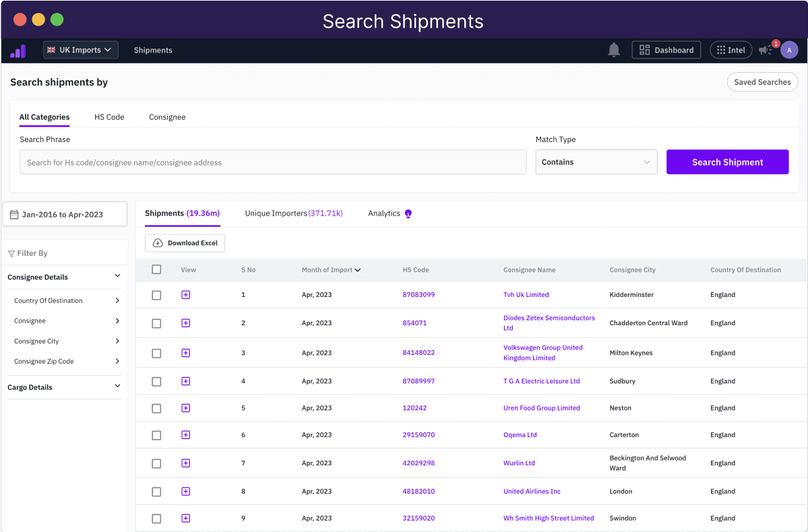This screenshot has width=808, height=532.
Task: Check the United Airlines Inc row
Action: tap(156, 492)
